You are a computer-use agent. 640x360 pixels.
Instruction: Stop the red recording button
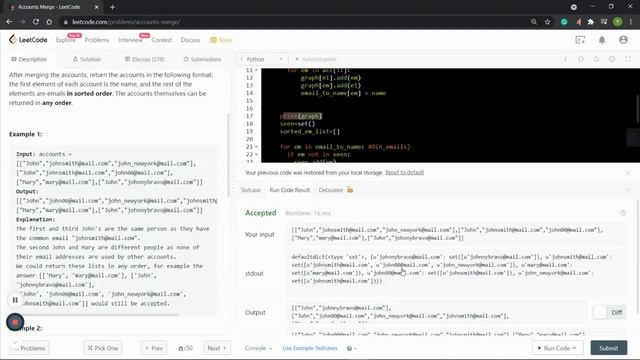pyautogui.click(x=15, y=322)
